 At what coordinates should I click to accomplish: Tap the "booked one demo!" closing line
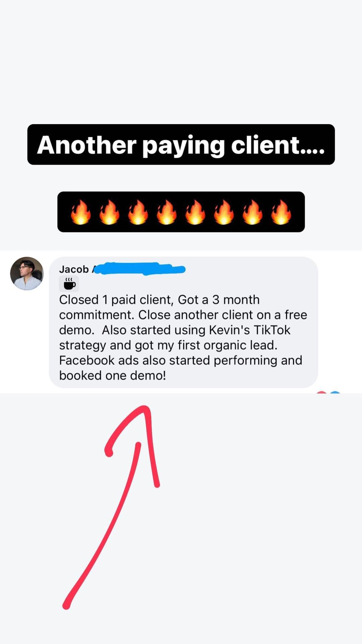pos(113,375)
